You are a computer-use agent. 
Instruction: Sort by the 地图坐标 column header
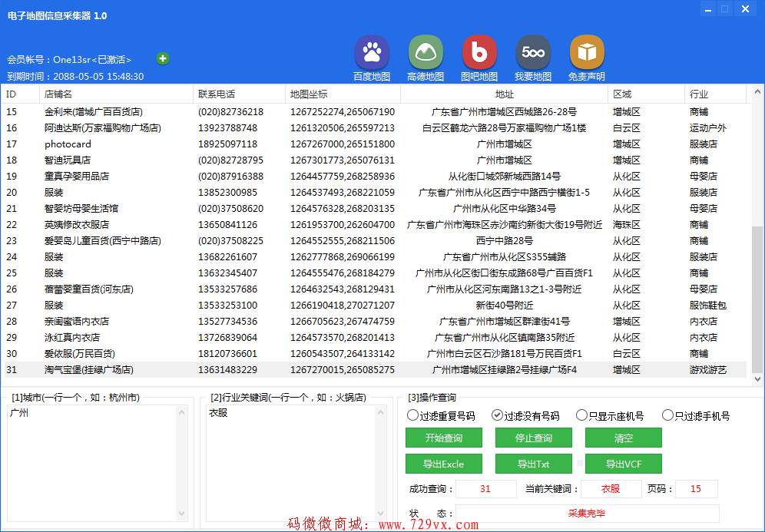[343, 94]
